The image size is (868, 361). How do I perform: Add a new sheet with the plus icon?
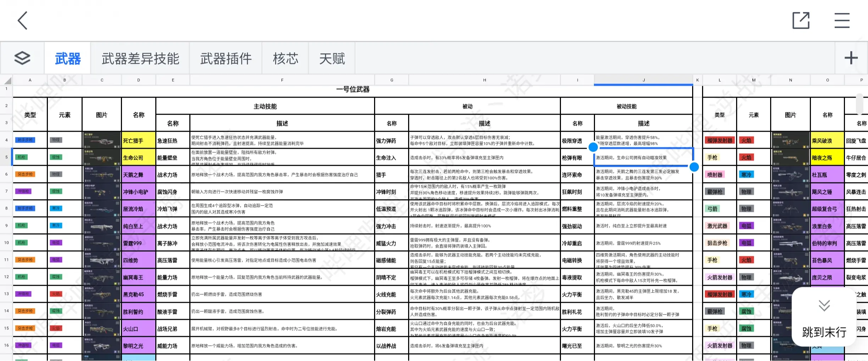point(851,58)
